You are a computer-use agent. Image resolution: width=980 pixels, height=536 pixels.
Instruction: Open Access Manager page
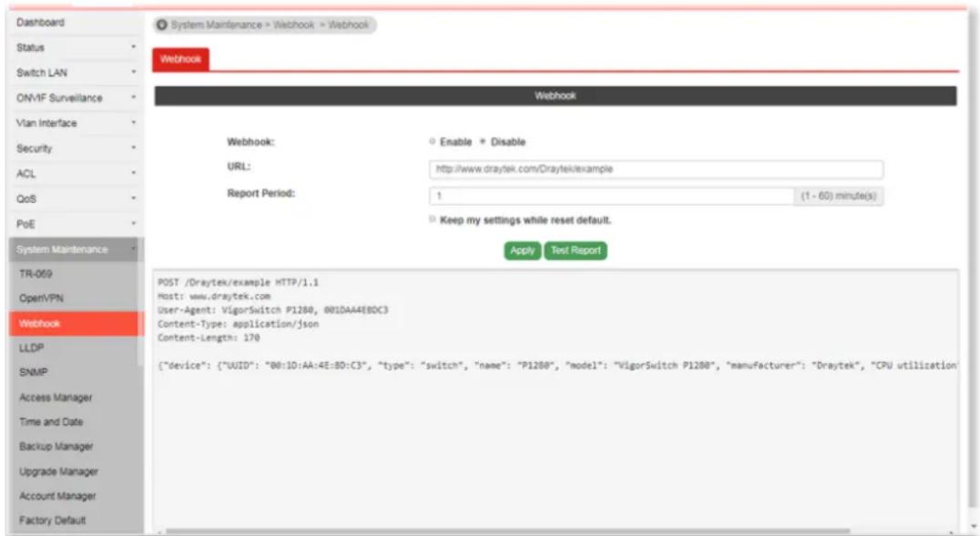point(56,398)
